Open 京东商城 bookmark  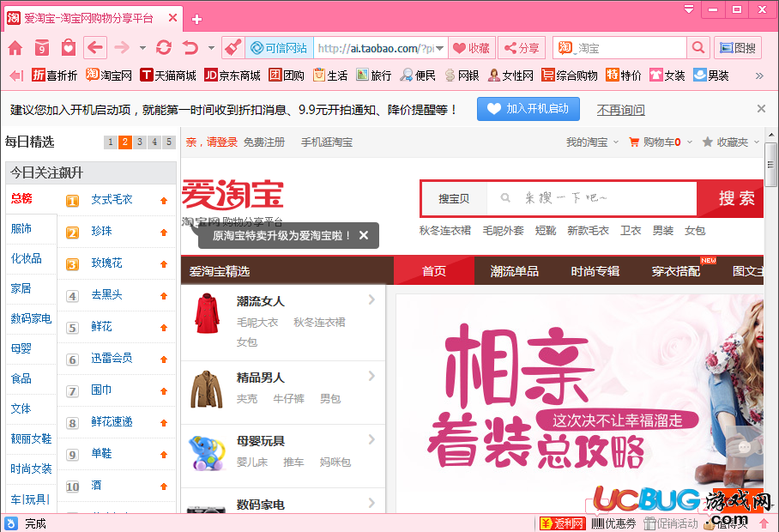(x=232, y=76)
